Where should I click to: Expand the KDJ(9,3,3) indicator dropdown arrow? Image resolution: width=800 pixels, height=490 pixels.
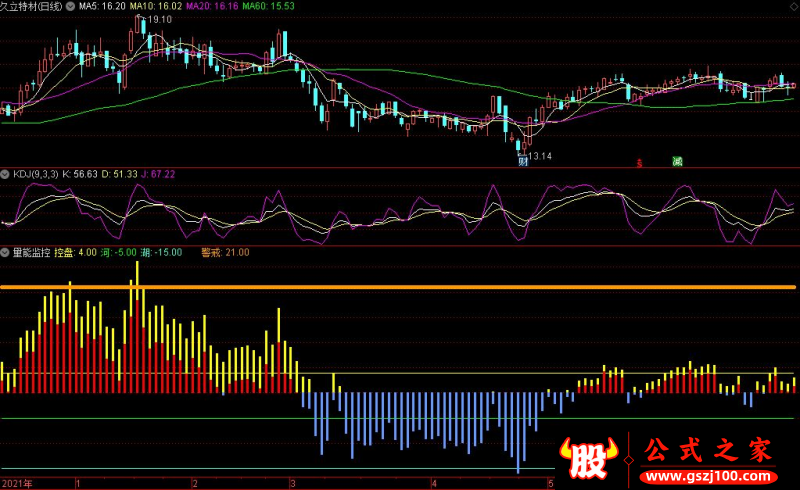point(5,175)
